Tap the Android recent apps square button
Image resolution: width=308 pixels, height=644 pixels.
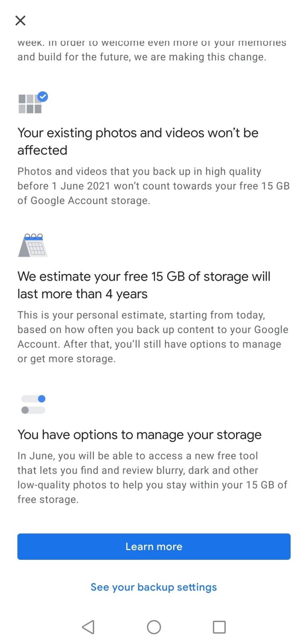point(220,627)
